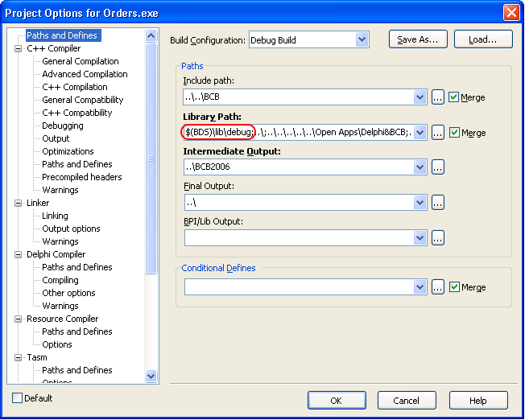Collapse the C++ Compiler tree node
This screenshot has width=525, height=420.
(x=19, y=48)
